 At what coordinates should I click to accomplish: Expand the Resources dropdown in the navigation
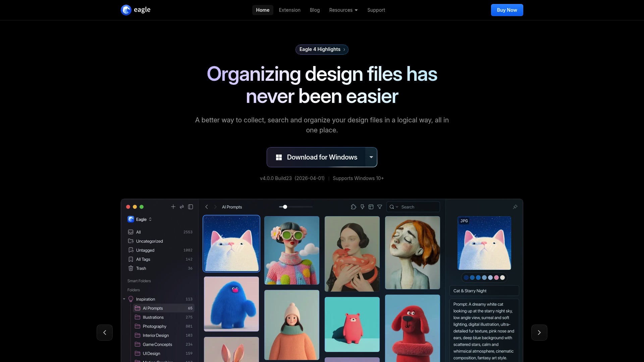pyautogui.click(x=343, y=10)
